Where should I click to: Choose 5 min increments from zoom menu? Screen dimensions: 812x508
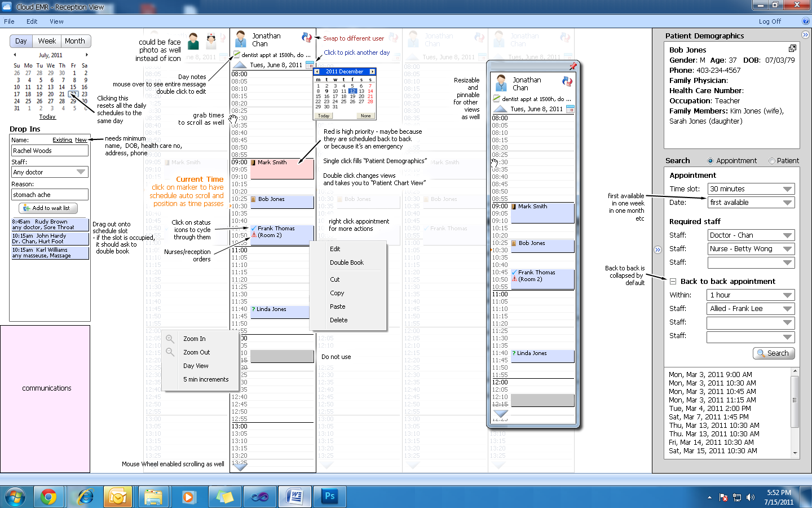[x=206, y=379]
